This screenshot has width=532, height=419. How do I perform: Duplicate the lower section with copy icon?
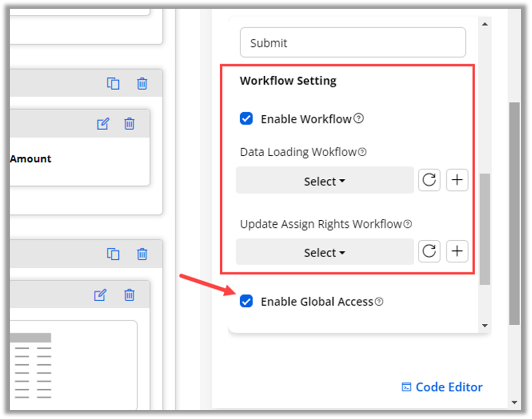coord(113,254)
